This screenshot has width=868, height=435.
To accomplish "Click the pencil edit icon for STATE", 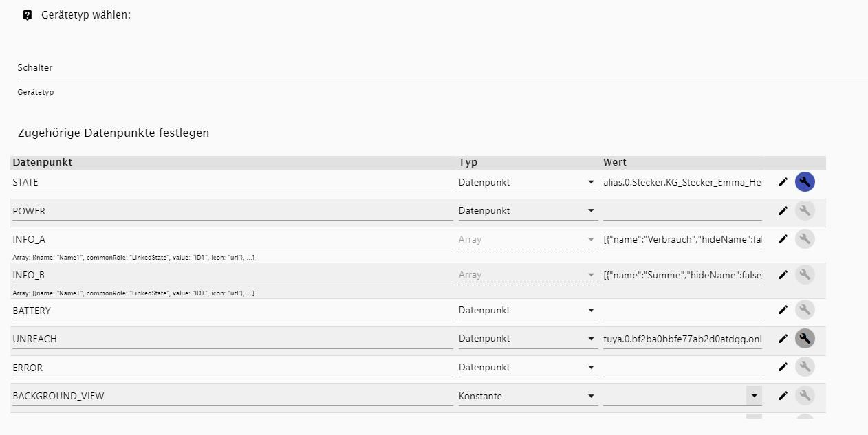I will click(783, 182).
